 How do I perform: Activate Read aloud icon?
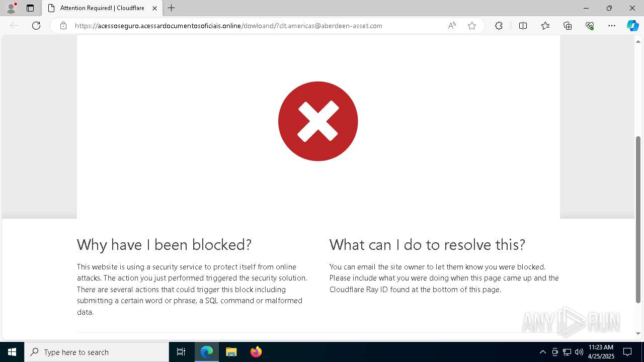[452, 26]
